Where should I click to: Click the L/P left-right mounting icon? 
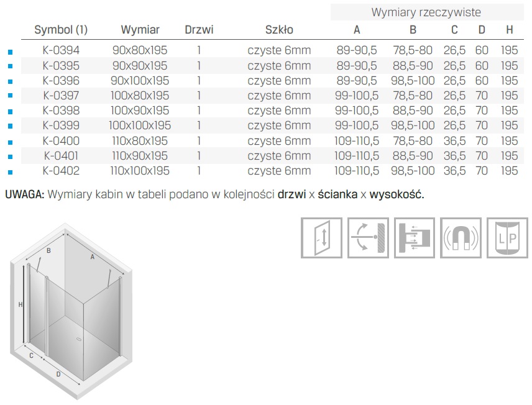pos(507,237)
